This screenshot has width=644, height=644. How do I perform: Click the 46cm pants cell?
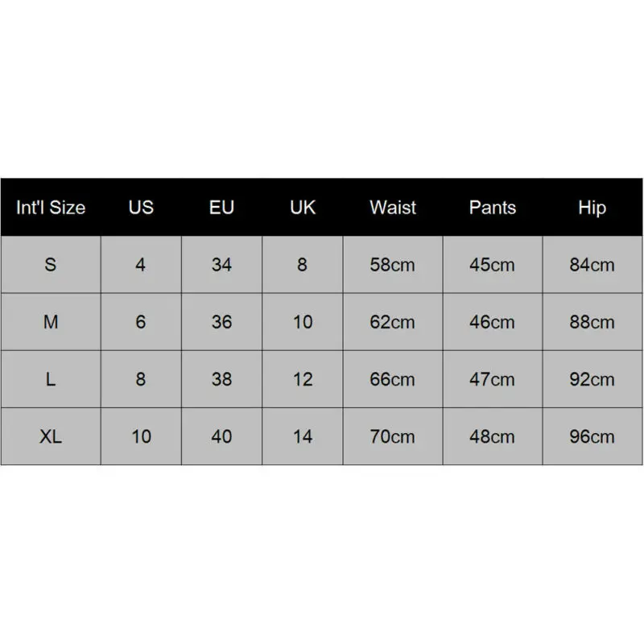(492, 322)
